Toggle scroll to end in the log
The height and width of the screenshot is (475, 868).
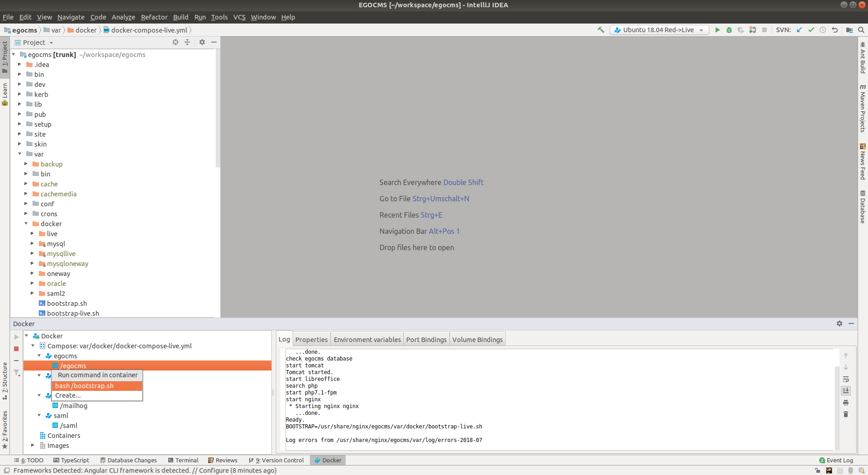click(x=846, y=390)
